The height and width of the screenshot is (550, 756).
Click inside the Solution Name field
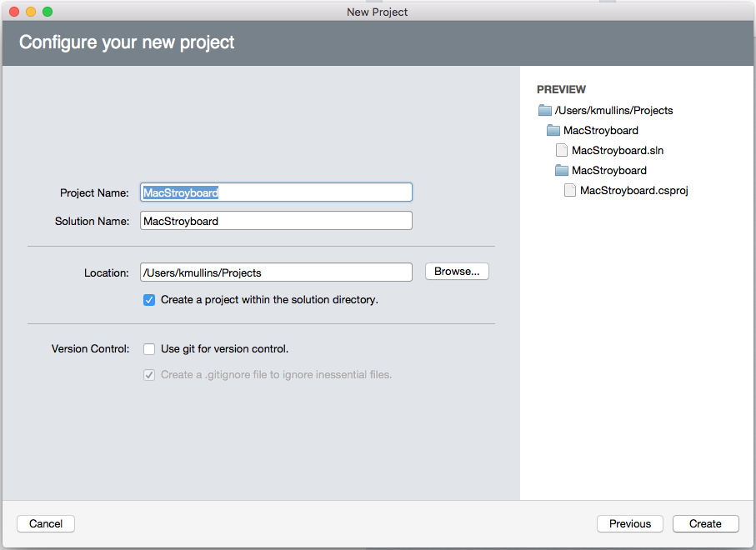275,220
